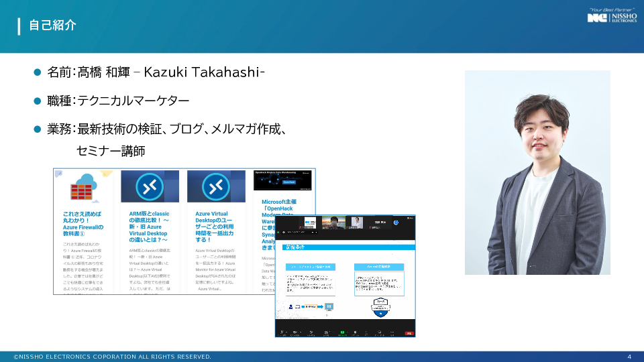This screenshot has height=362, width=644.
Task: Toggle the microphone mute in Zoom toolbar
Action: [282, 332]
